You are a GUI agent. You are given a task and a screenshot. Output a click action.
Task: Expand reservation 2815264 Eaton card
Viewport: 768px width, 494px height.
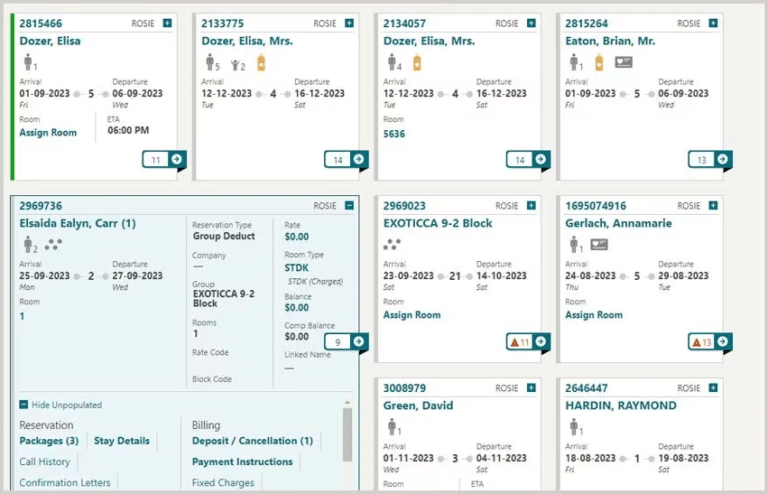click(x=713, y=23)
